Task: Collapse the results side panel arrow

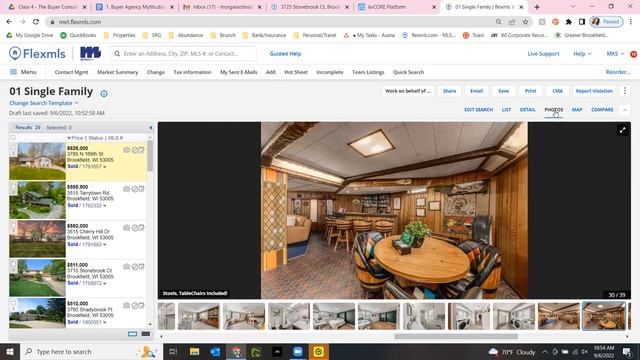Action: click(151, 128)
